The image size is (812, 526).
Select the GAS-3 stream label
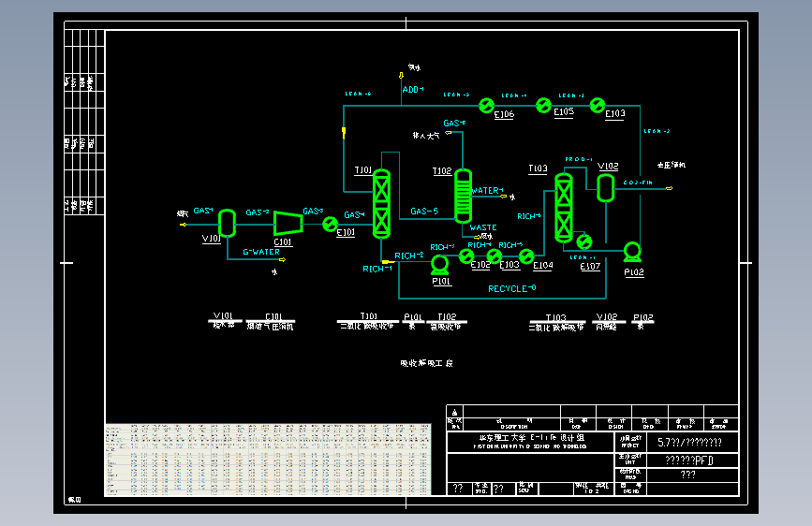pyautogui.click(x=313, y=212)
